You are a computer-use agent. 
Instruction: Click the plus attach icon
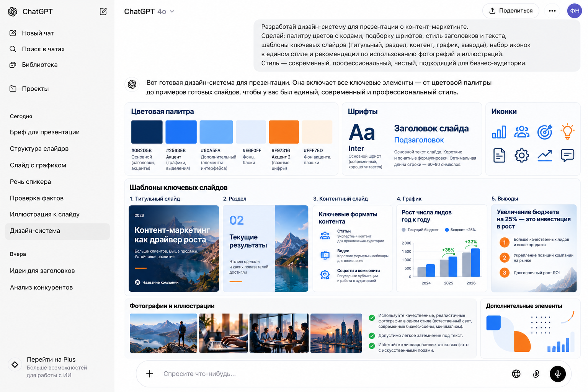[150, 374]
